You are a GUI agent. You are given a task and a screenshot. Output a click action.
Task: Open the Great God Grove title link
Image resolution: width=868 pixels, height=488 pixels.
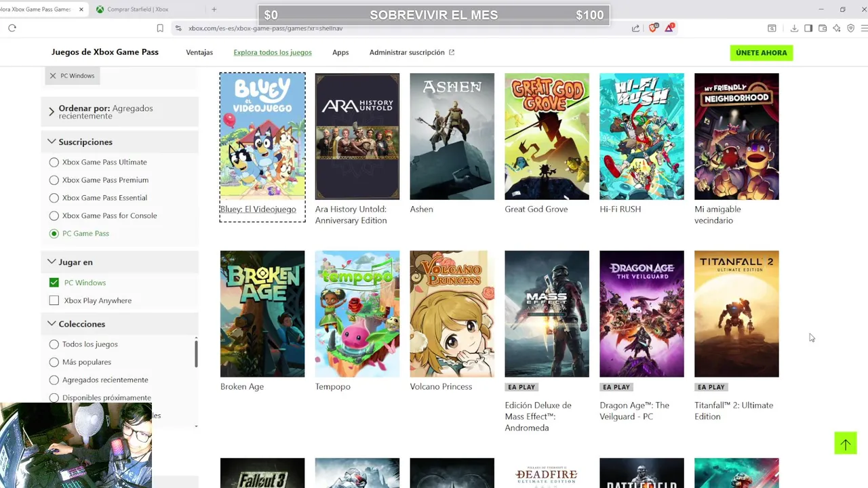tap(536, 209)
